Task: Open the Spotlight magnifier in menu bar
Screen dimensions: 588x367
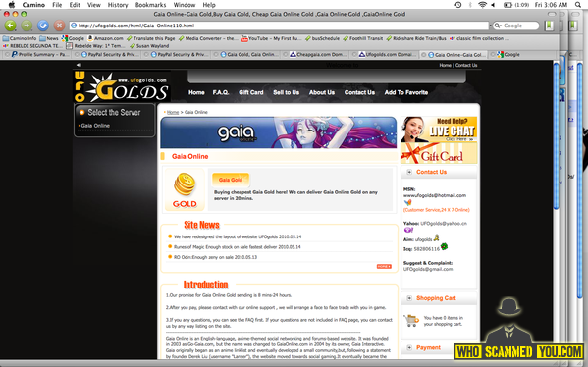Action: click(578, 5)
